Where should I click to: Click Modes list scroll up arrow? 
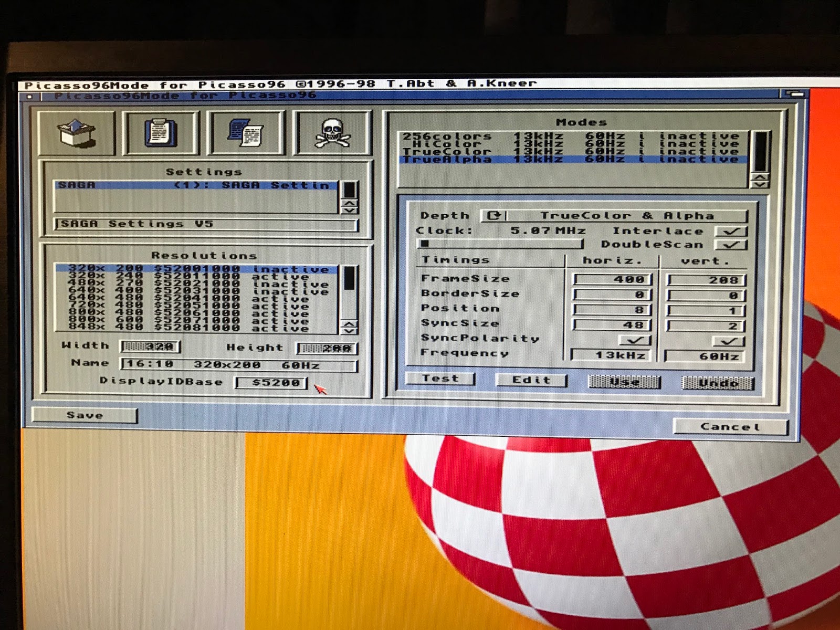tap(760, 177)
